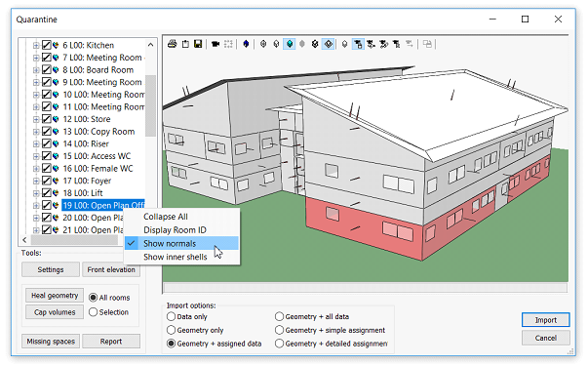Click the Import button
Screen dimensions: 588x365
tap(546, 320)
